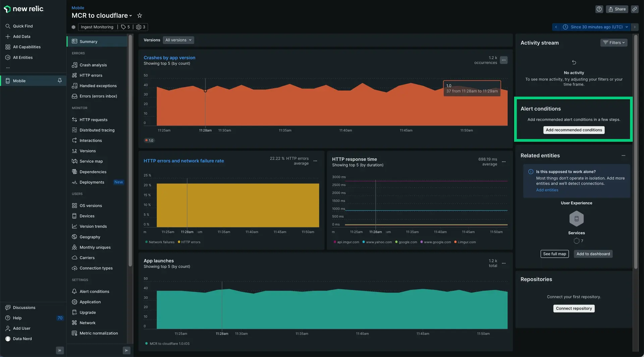Open Alert conditions under Settings
Image resolution: width=644 pixels, height=357 pixels.
[x=94, y=291]
